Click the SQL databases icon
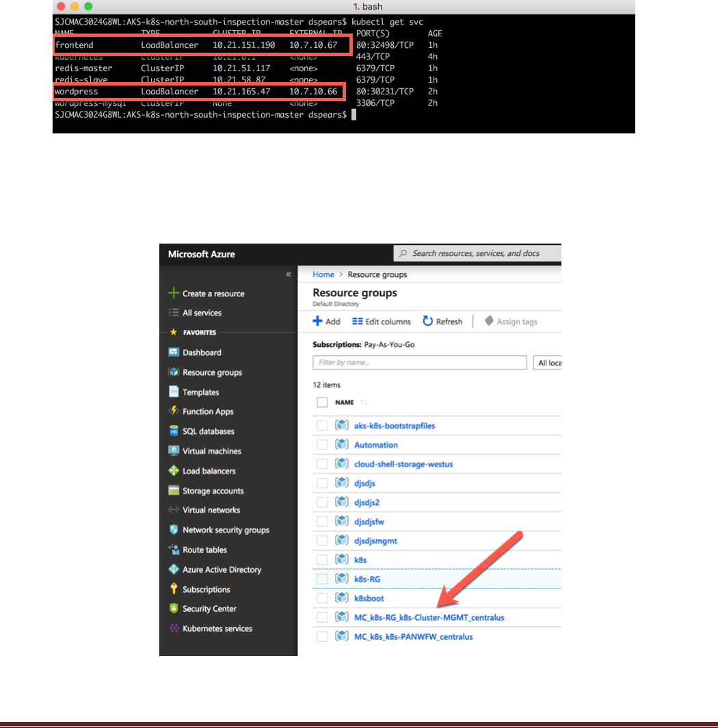 (174, 431)
